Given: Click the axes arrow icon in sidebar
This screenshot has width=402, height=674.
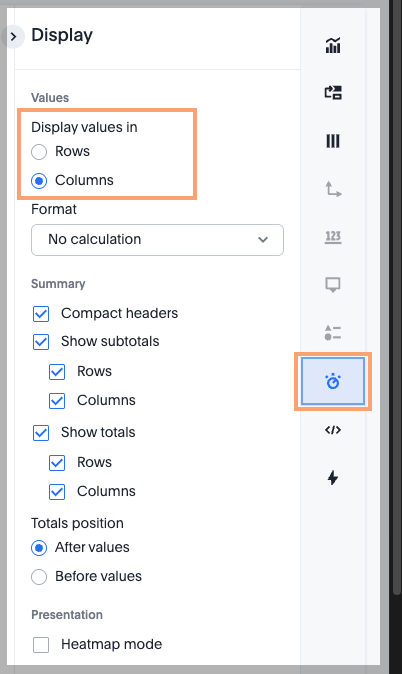Looking at the screenshot, I should coord(333,189).
